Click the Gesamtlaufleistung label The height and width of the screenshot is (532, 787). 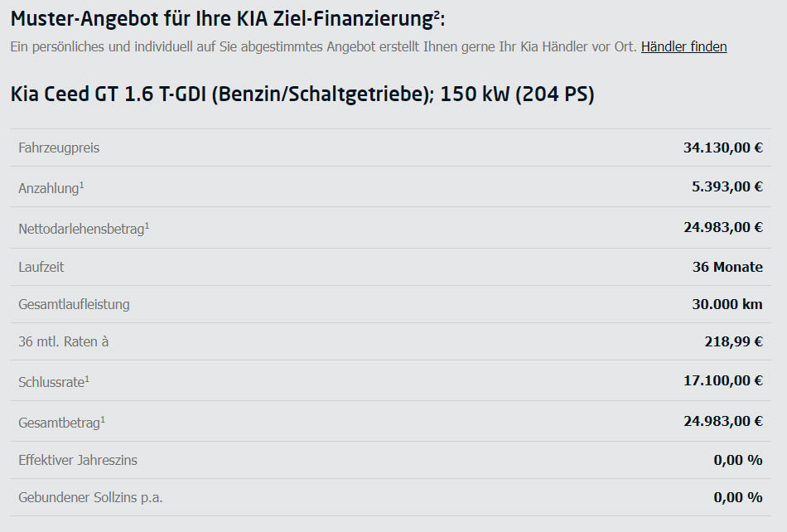(74, 305)
